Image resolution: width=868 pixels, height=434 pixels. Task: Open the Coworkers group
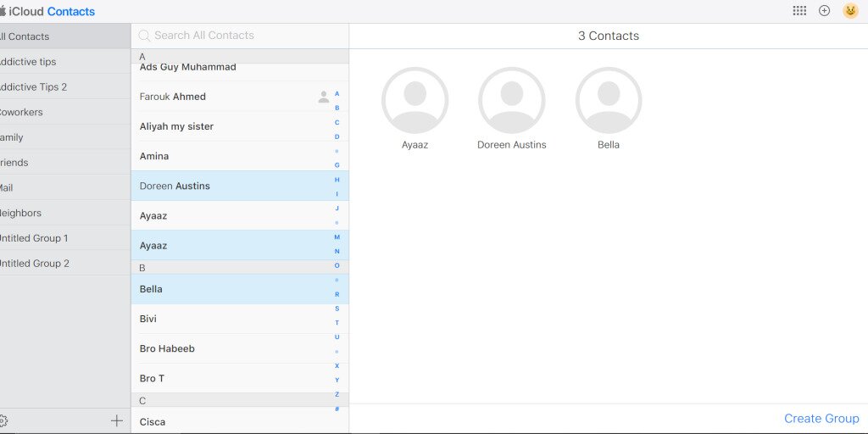(65, 112)
